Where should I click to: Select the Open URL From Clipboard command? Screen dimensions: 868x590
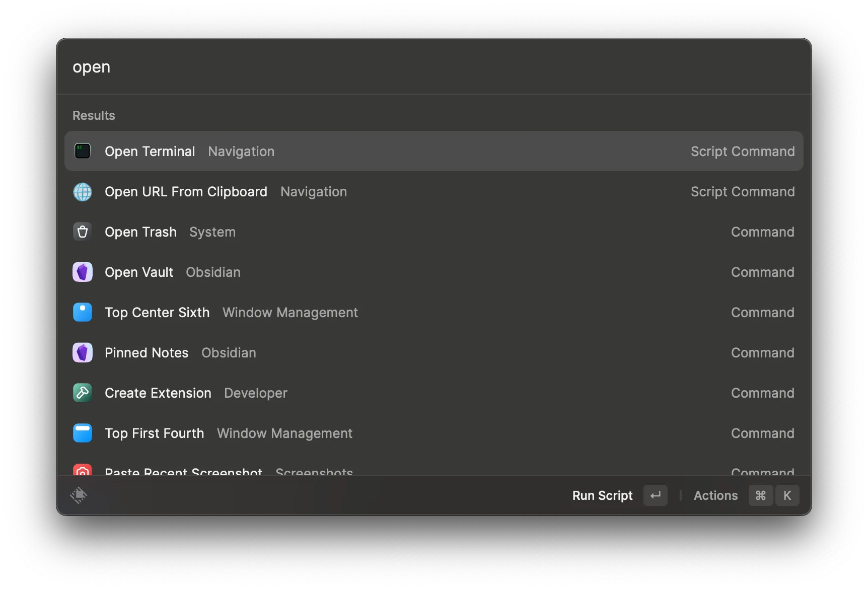433,192
